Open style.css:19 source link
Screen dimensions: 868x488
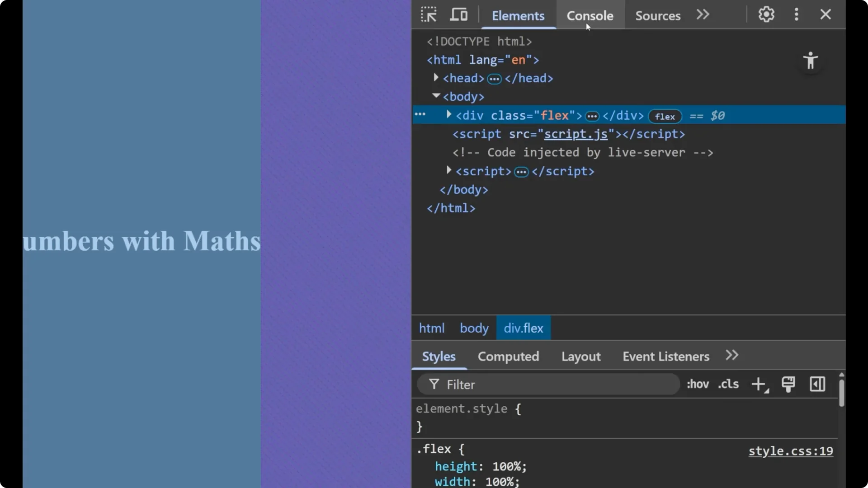coord(790,450)
